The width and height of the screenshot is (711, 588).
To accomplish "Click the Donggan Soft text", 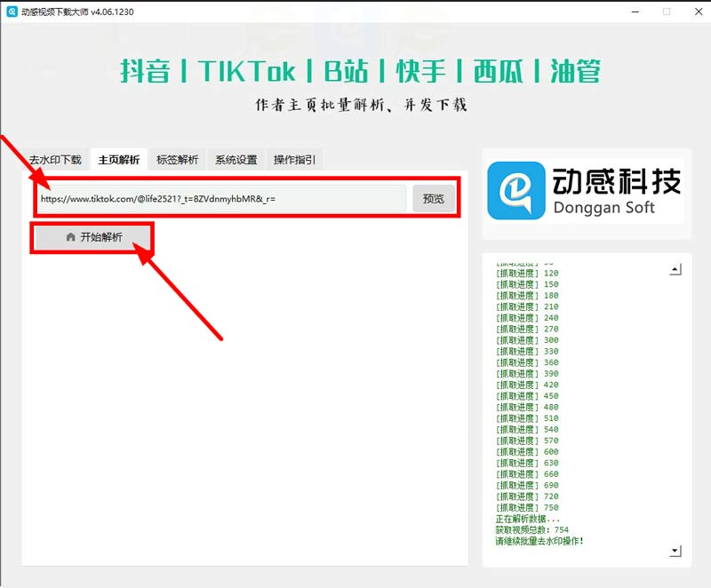I will (604, 208).
